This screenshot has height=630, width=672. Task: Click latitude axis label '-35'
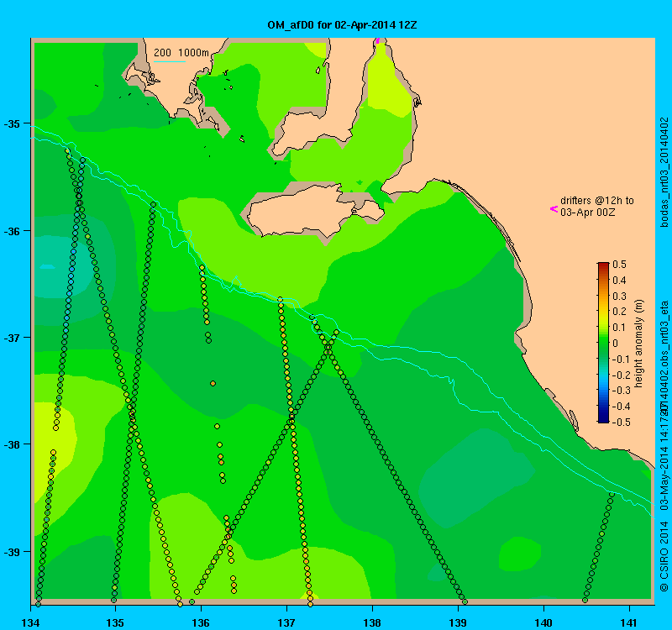click(x=12, y=124)
